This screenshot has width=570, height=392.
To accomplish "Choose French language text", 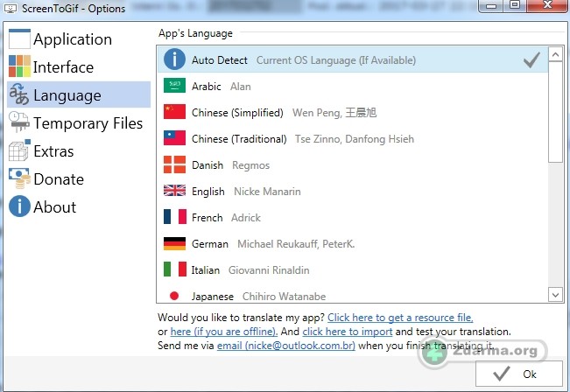I will 207,218.
